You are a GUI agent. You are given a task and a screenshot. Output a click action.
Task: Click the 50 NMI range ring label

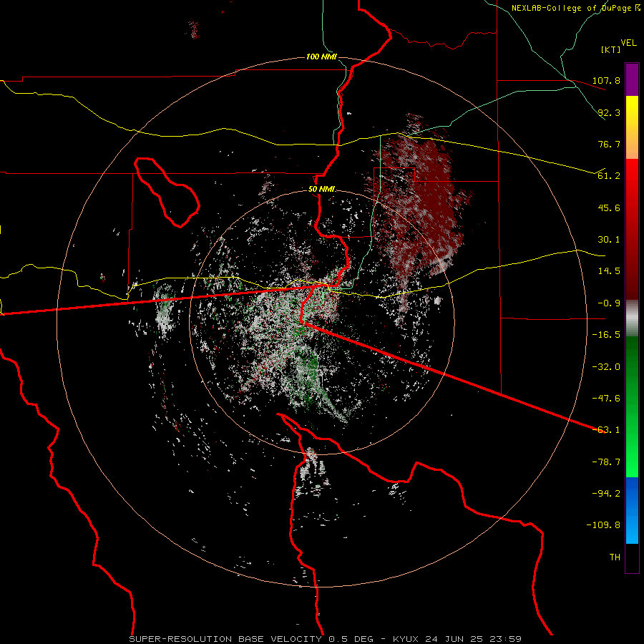pos(321,190)
